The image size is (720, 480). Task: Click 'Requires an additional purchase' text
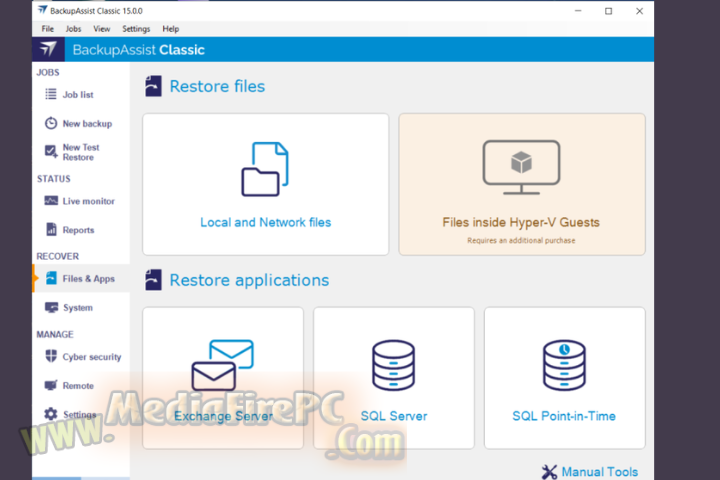coord(521,240)
